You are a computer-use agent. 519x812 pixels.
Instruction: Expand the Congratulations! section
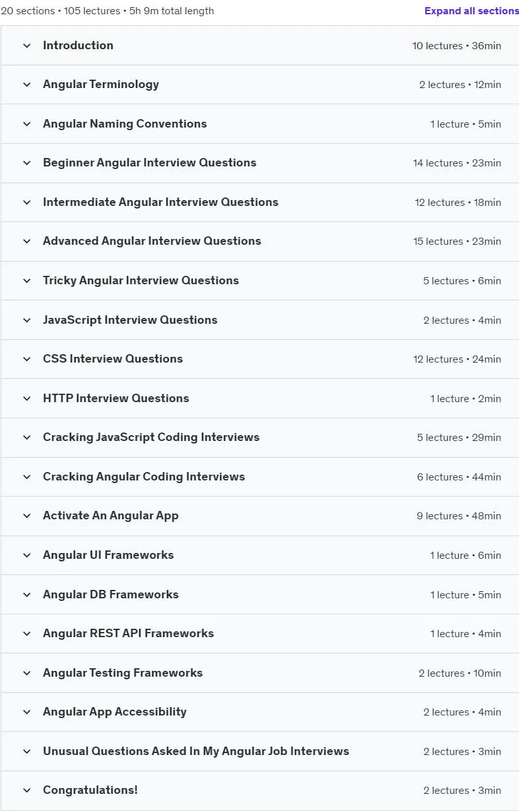pyautogui.click(x=259, y=790)
